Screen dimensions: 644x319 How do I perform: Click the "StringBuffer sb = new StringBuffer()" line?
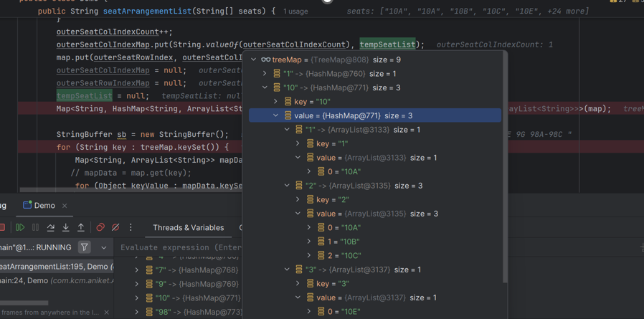[142, 134]
